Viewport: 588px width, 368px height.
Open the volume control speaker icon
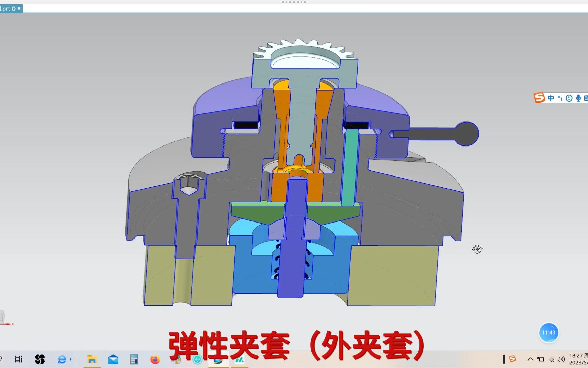[561, 359]
